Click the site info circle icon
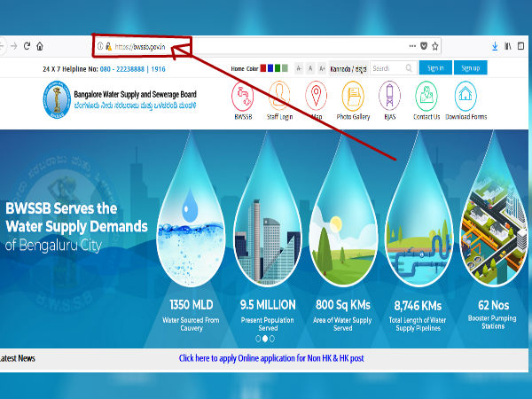Image resolution: width=532 pixels, height=399 pixels. 100,46
